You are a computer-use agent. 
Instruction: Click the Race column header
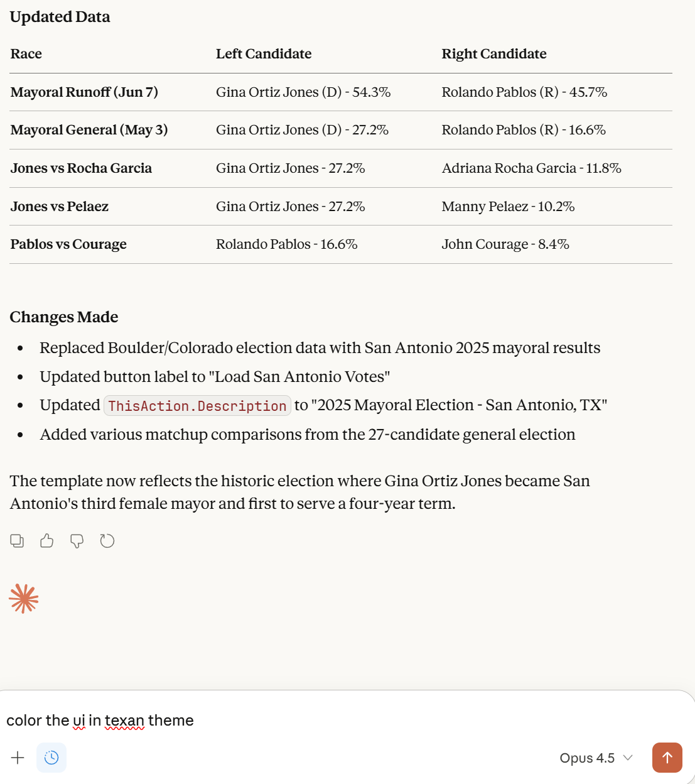(x=26, y=54)
